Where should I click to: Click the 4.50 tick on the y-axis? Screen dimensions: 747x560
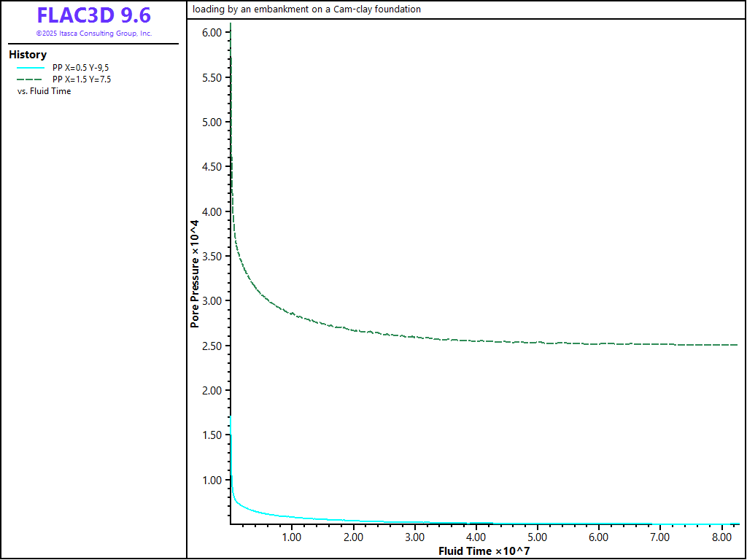point(212,167)
